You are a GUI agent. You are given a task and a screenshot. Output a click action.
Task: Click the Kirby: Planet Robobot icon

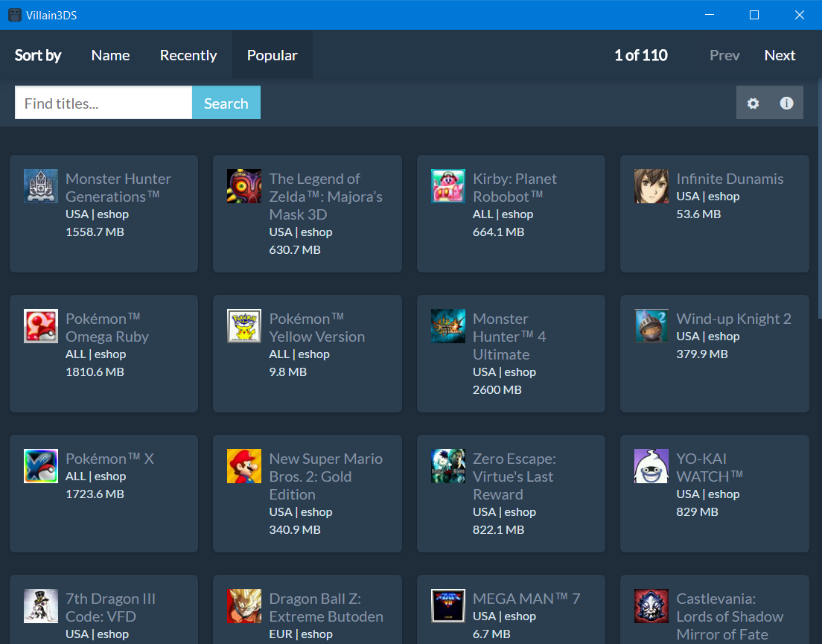(448, 186)
